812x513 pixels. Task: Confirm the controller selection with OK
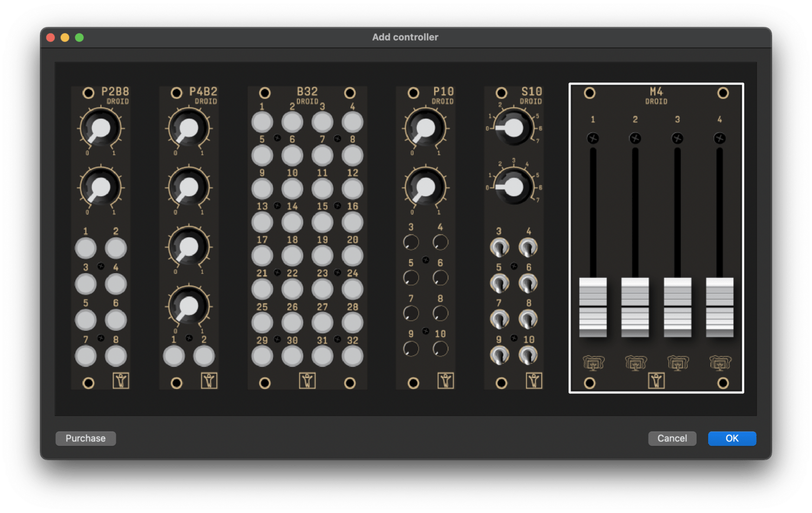pyautogui.click(x=732, y=438)
